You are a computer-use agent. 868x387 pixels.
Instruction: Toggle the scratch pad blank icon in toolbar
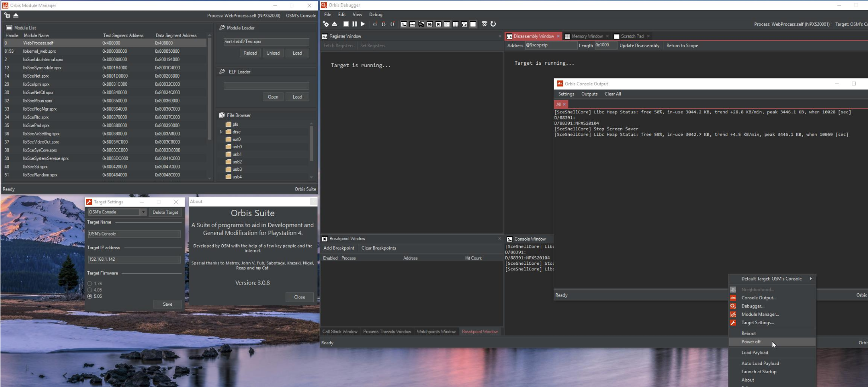tap(473, 24)
